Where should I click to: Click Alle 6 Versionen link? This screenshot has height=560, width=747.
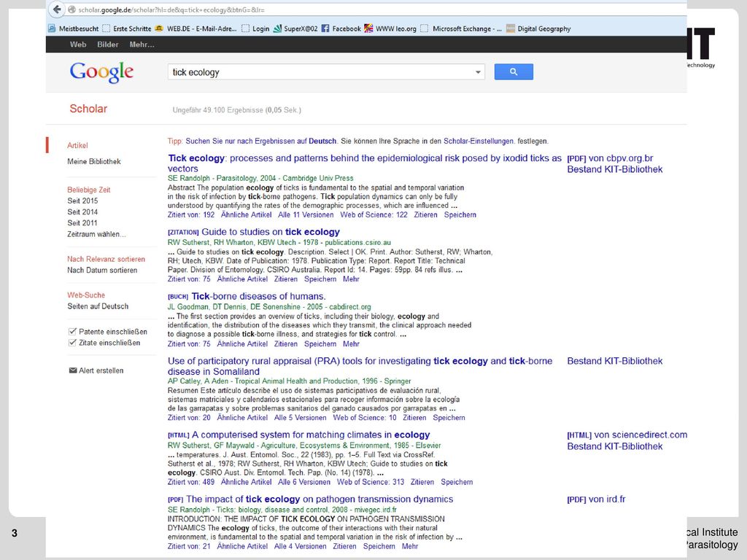click(x=304, y=482)
